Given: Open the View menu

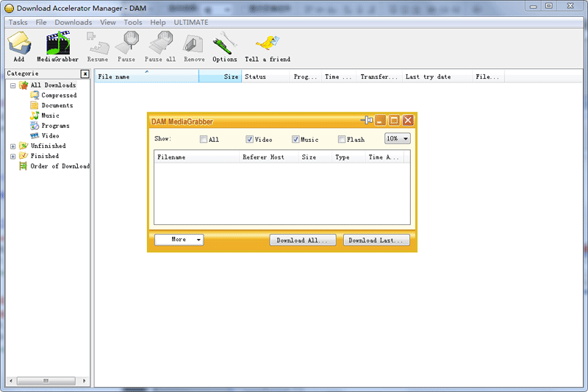Looking at the screenshot, I should tap(108, 23).
